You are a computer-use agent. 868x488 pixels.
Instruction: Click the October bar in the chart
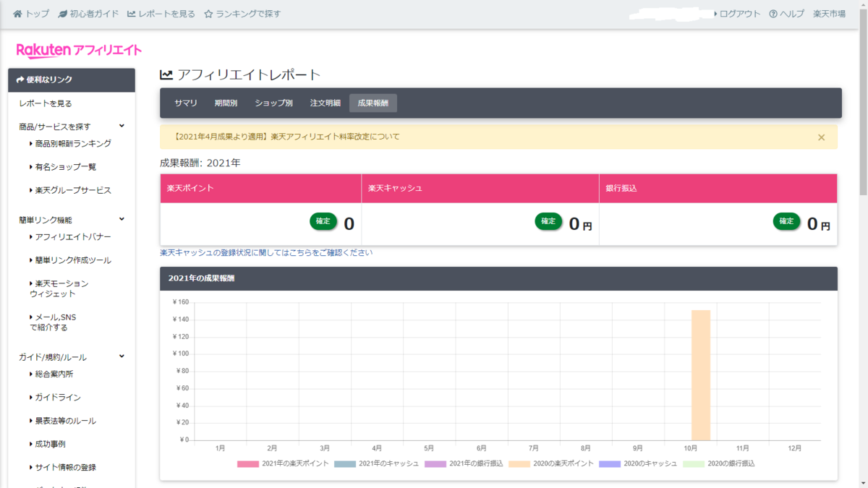click(701, 375)
